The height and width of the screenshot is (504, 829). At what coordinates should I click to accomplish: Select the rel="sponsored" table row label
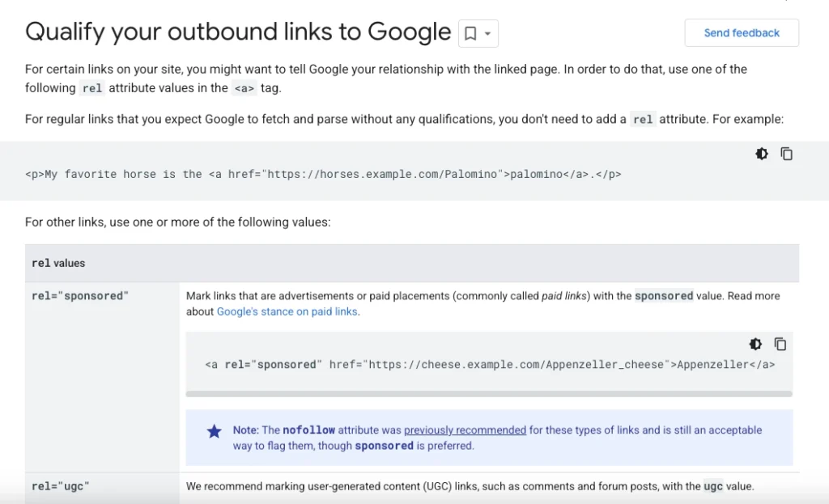[x=80, y=296]
